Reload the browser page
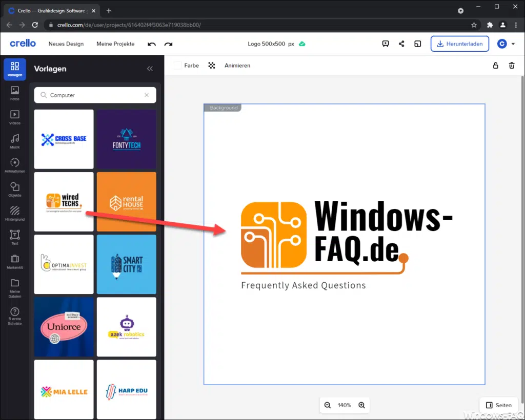Screen dimensions: 525x420 coord(35,25)
